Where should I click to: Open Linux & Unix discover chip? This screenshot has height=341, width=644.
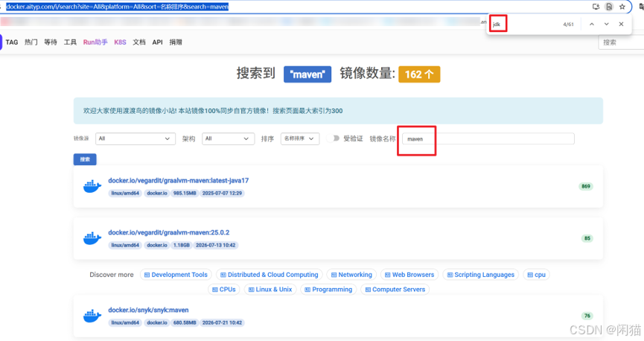[x=270, y=290]
